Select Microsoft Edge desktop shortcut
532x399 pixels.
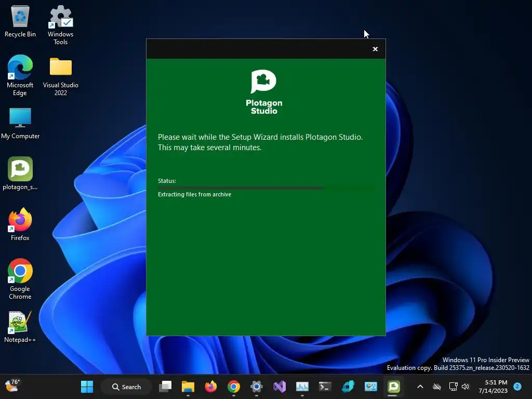pyautogui.click(x=20, y=75)
